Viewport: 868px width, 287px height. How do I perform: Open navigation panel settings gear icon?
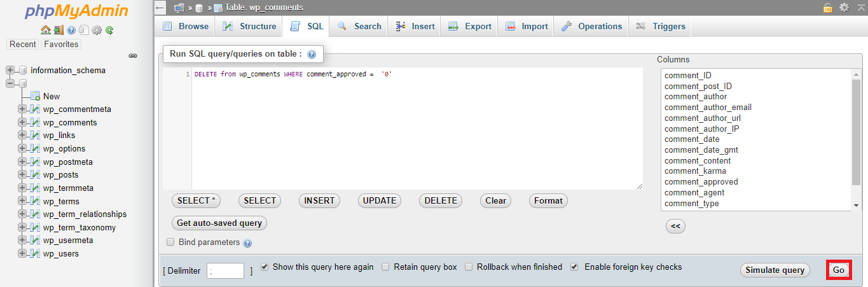click(x=97, y=30)
